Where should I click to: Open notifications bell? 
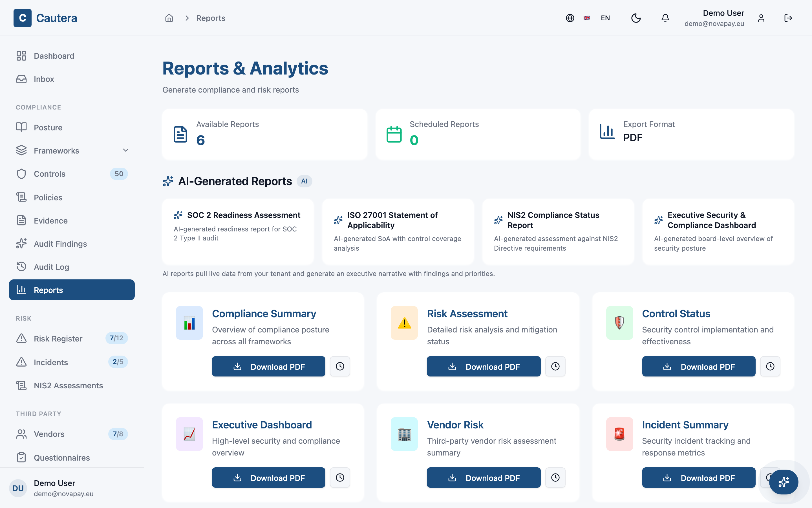(x=665, y=18)
